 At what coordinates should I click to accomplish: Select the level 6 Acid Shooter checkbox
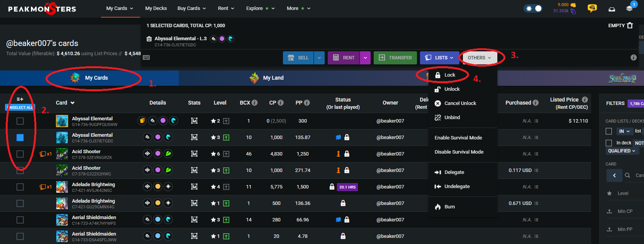20,154
